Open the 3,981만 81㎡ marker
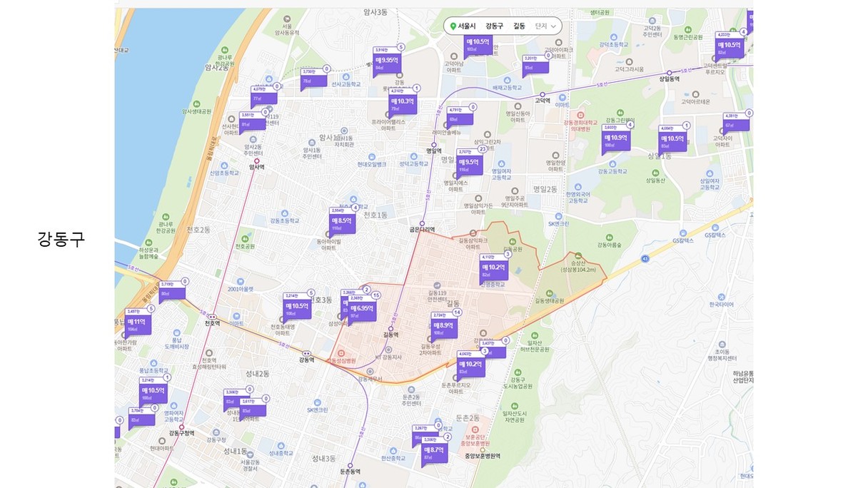 (253, 121)
